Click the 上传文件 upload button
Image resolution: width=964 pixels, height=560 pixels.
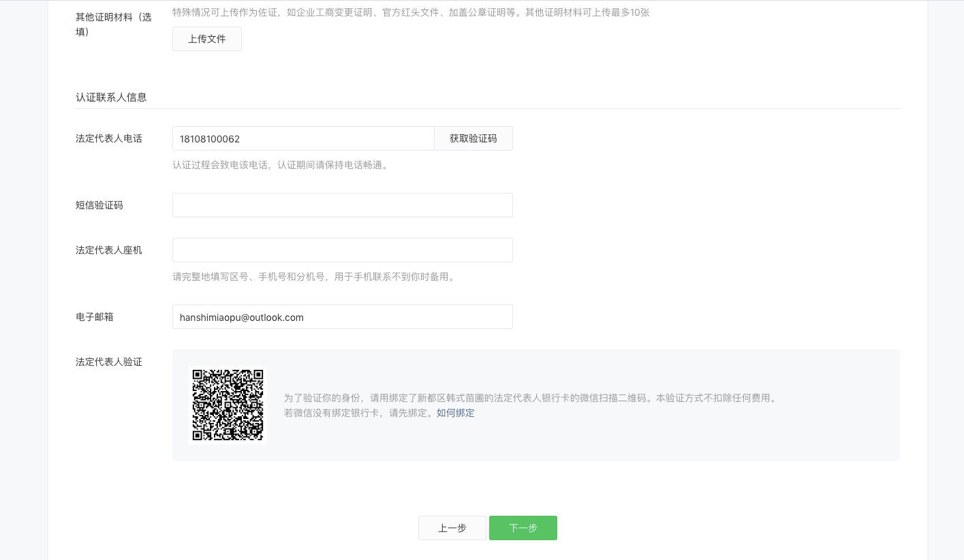[207, 39]
